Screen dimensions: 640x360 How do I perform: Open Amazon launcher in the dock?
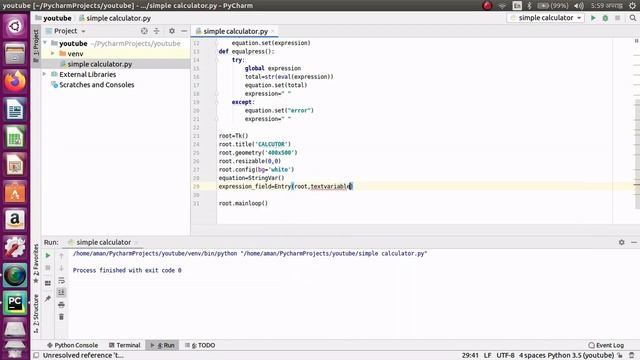pyautogui.click(x=15, y=220)
